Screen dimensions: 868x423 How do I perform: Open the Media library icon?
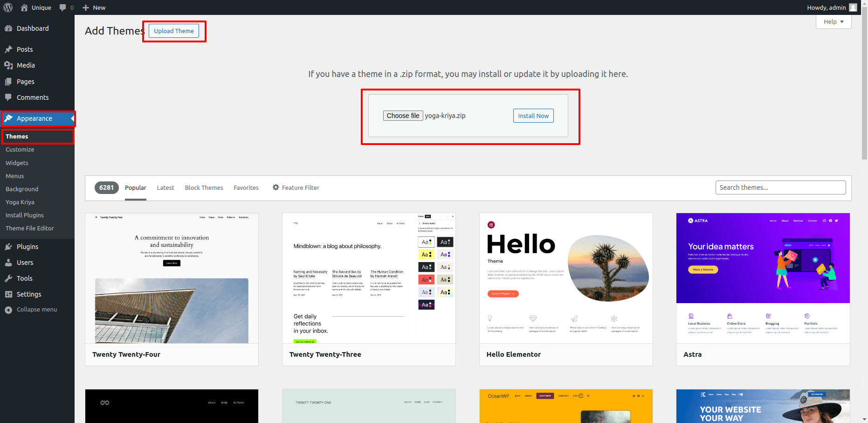pos(8,65)
